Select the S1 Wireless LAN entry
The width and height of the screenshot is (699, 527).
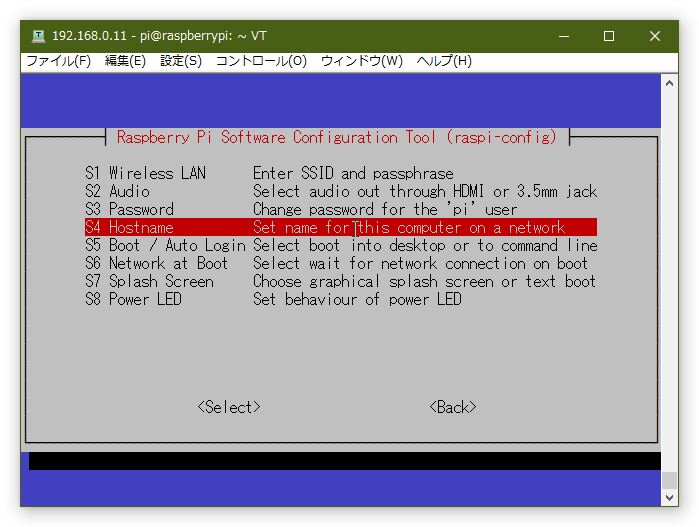341,173
